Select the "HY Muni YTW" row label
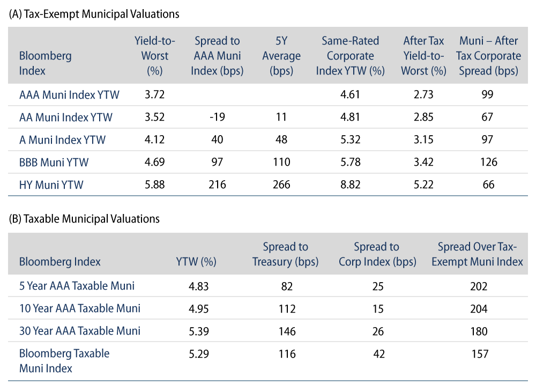This screenshot has width=536, height=392. (51, 185)
